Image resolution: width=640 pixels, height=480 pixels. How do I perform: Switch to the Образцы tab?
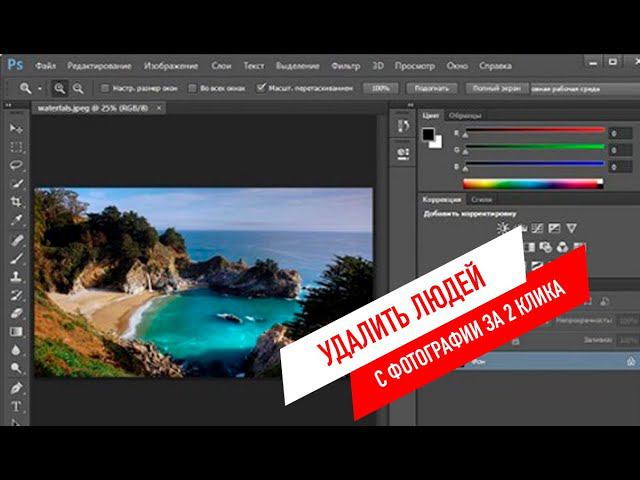click(465, 116)
